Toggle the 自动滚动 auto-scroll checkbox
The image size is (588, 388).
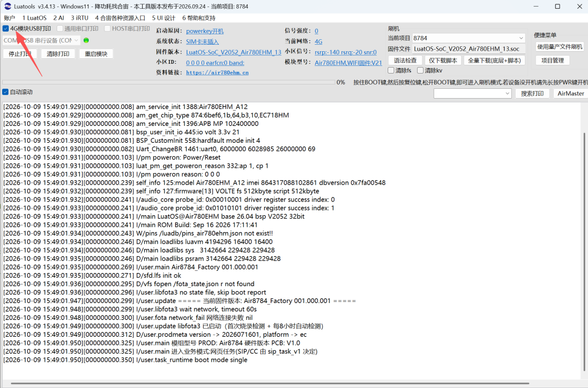click(x=5, y=92)
